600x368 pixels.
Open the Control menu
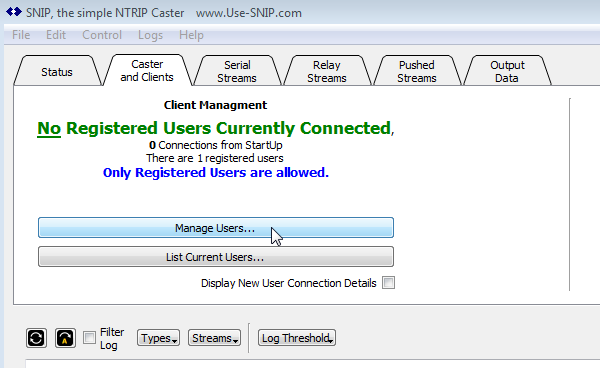pyautogui.click(x=102, y=35)
